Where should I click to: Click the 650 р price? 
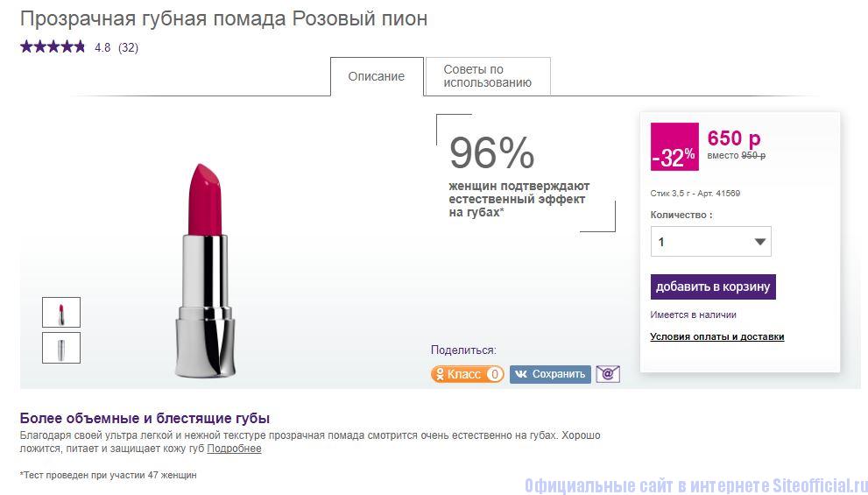(734, 138)
